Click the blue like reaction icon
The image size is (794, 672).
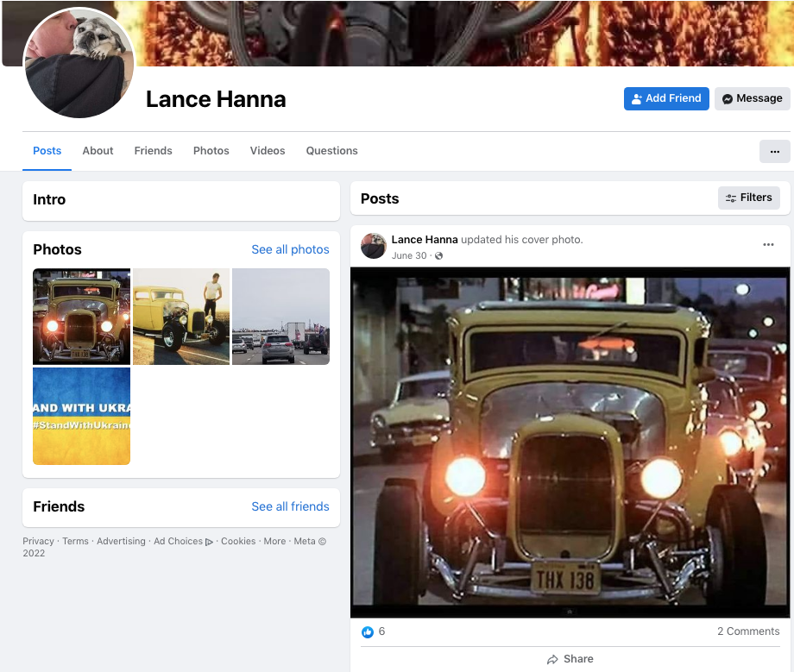(x=368, y=631)
